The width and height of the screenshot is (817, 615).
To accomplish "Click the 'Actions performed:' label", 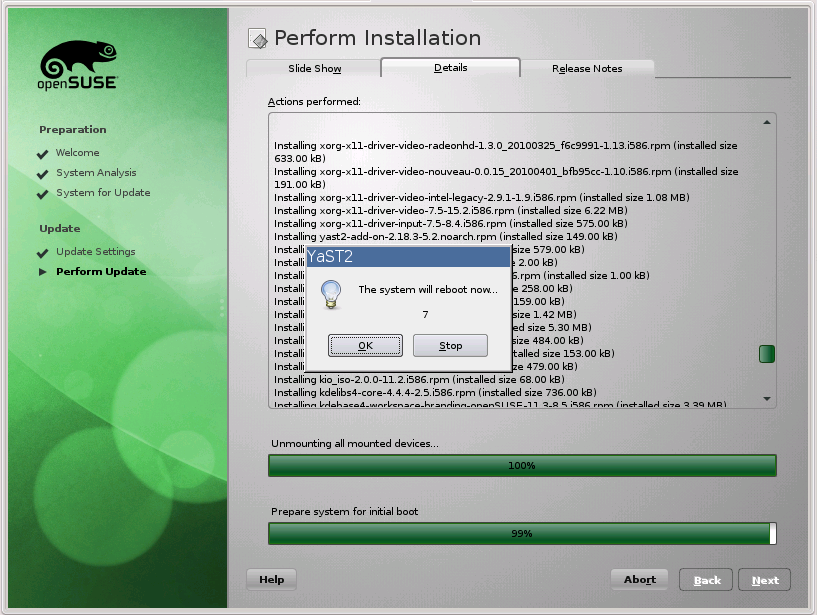I will click(314, 102).
